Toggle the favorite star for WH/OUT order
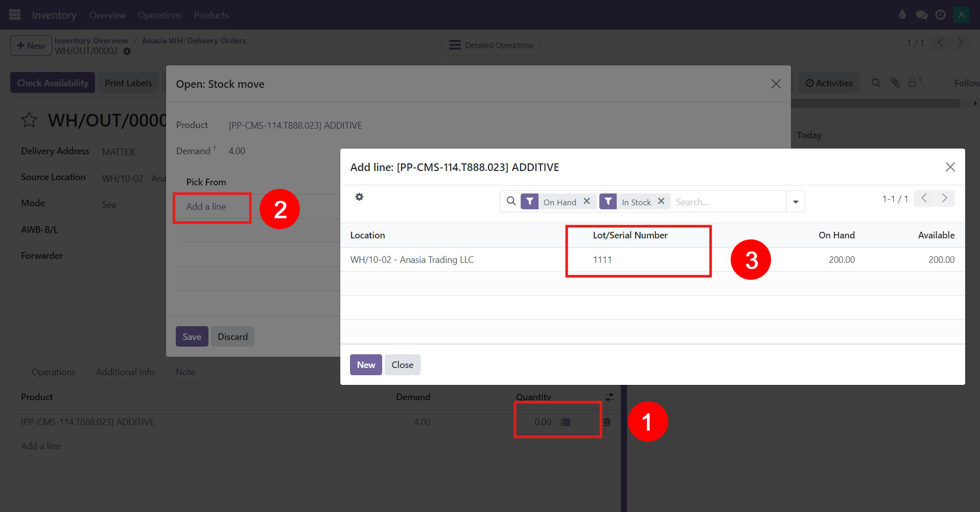This screenshot has height=512, width=980. [29, 120]
